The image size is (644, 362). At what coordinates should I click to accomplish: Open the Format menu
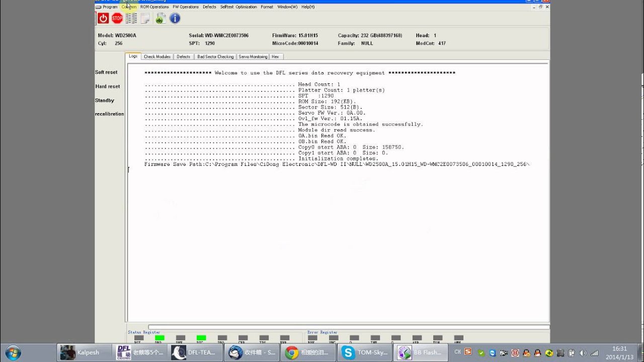coord(267,7)
